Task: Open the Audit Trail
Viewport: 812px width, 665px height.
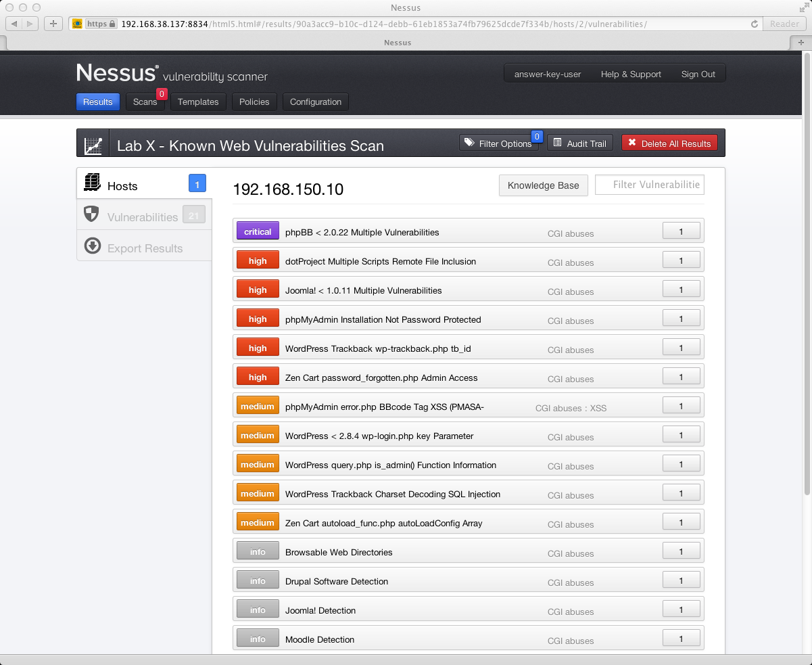Action: 580,143
